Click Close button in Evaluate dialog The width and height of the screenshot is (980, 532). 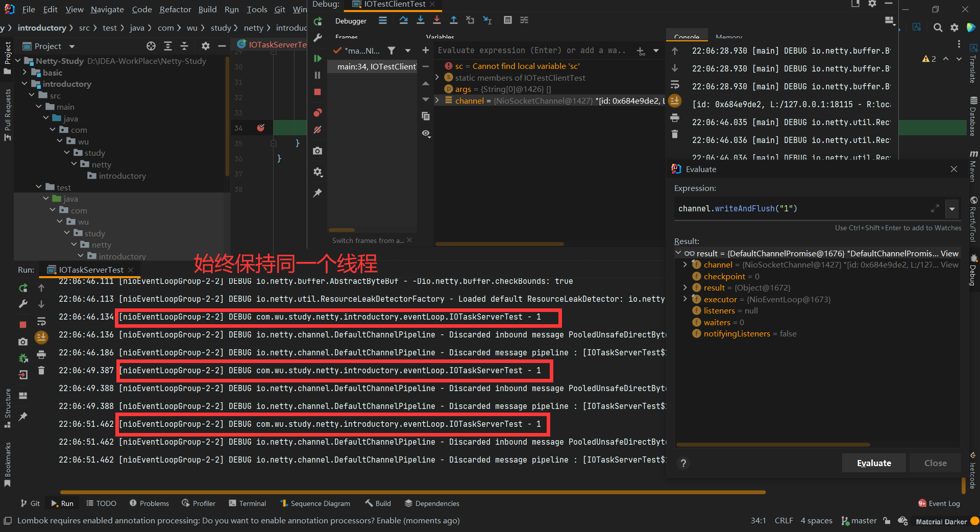point(935,463)
